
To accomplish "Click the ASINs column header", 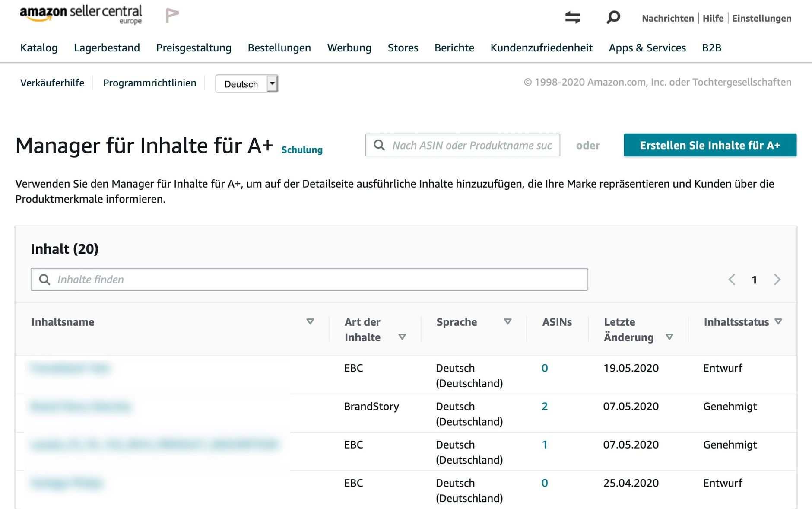I will point(557,322).
